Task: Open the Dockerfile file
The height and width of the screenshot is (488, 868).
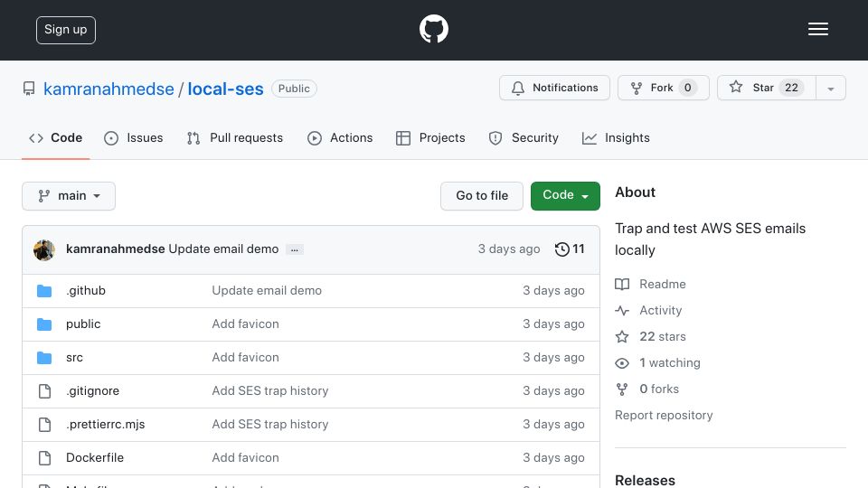Action: pyautogui.click(x=95, y=457)
